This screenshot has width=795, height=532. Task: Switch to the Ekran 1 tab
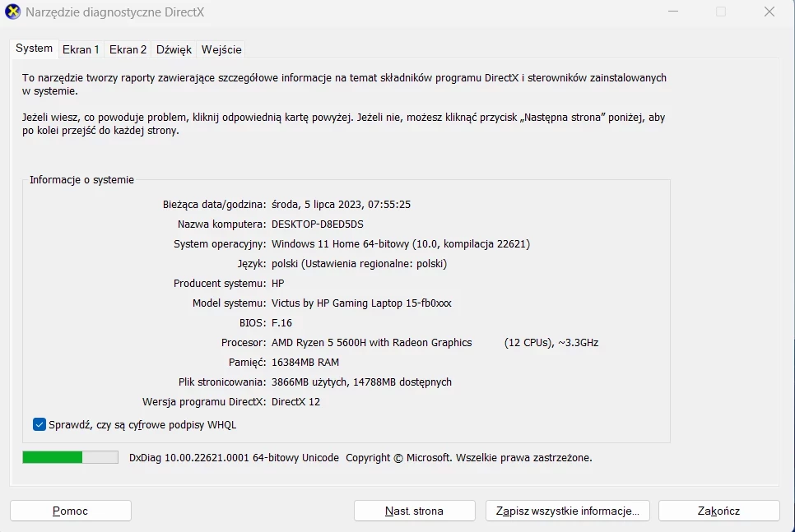[81, 49]
